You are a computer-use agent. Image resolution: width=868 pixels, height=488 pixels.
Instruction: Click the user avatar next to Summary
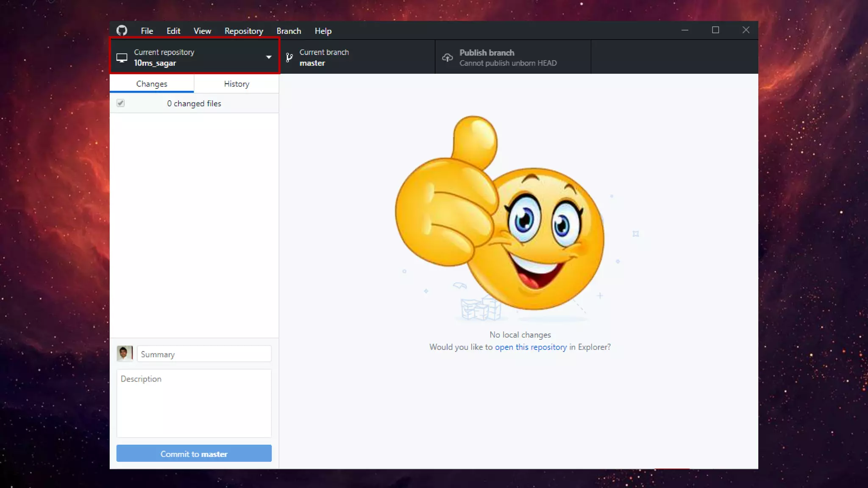[125, 353]
